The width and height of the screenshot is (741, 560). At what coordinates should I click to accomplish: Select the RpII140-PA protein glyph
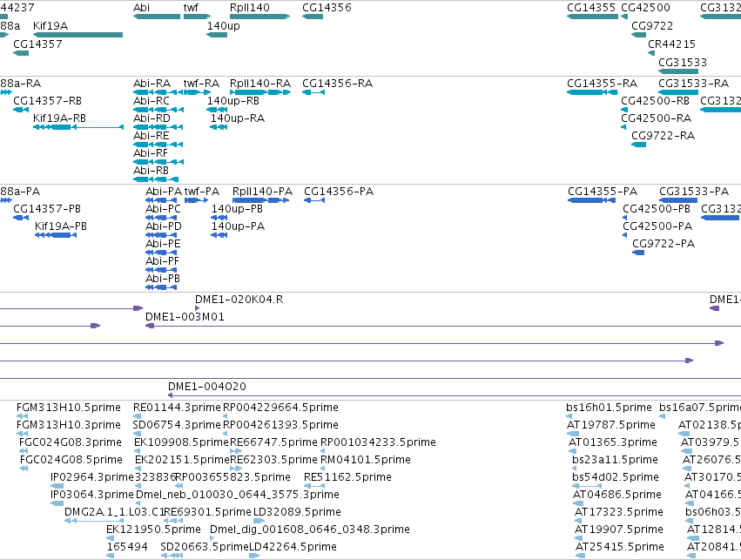[x=261, y=200]
